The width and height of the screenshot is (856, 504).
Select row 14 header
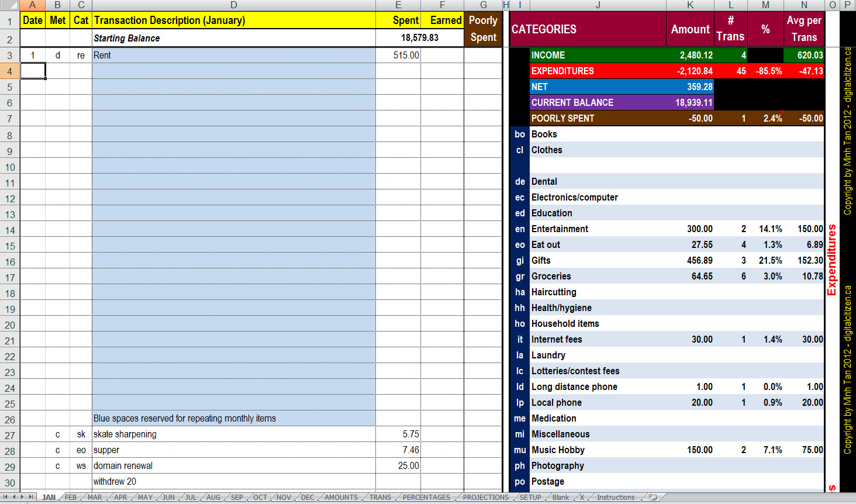tap(10, 230)
